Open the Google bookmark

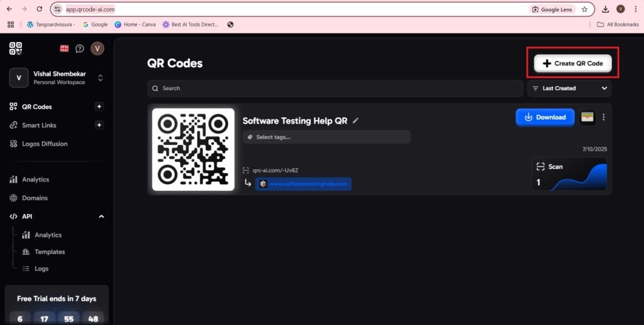coord(96,25)
